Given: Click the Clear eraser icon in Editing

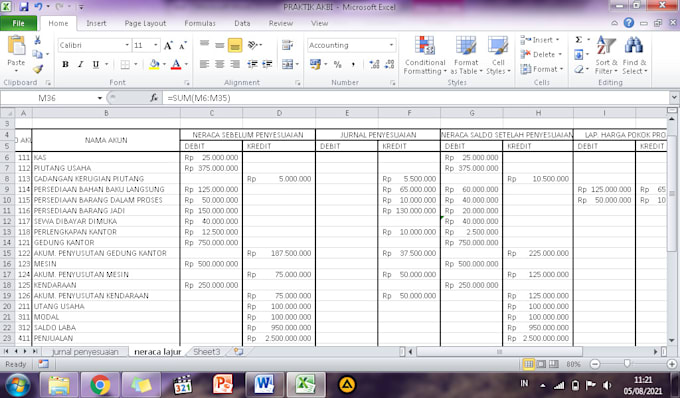Looking at the screenshot, I should [579, 69].
